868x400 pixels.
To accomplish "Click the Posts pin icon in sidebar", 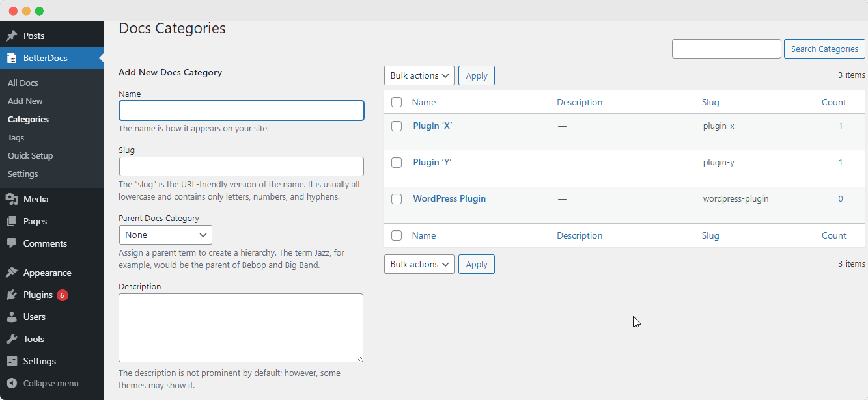I will point(12,36).
